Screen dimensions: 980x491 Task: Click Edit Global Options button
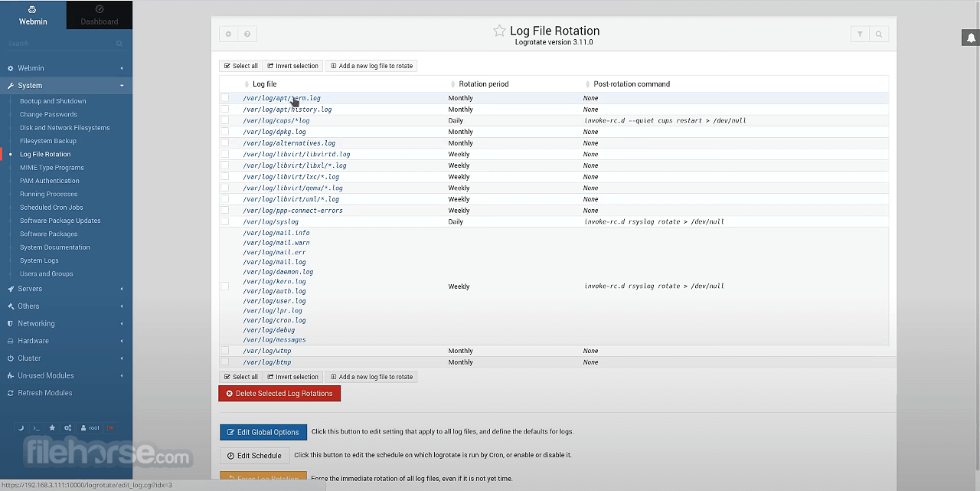tap(263, 432)
